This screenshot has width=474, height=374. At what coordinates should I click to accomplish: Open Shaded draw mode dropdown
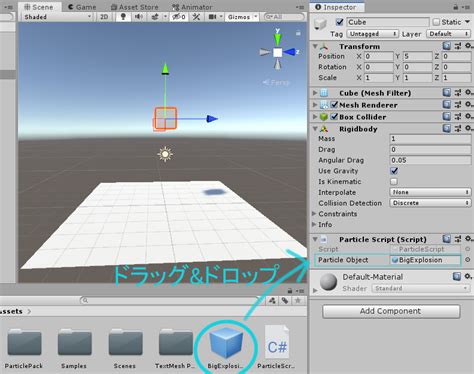tap(57, 17)
